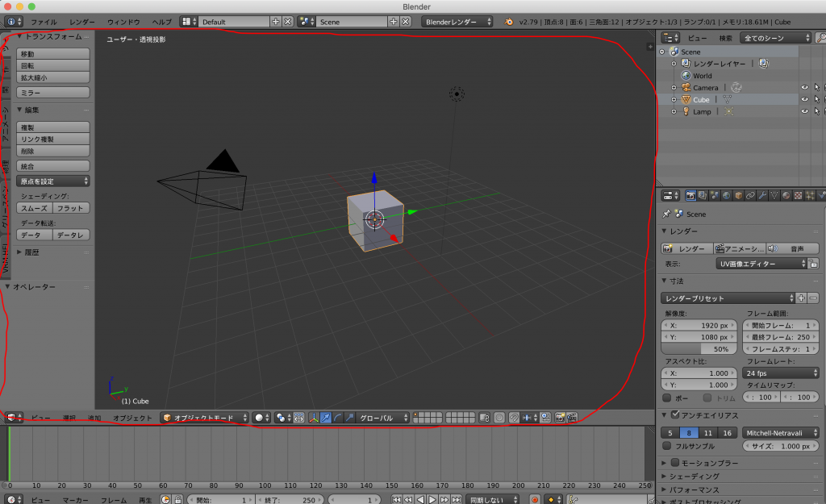This screenshot has width=826, height=504.
Task: Open the world properties tab
Action: (x=727, y=195)
